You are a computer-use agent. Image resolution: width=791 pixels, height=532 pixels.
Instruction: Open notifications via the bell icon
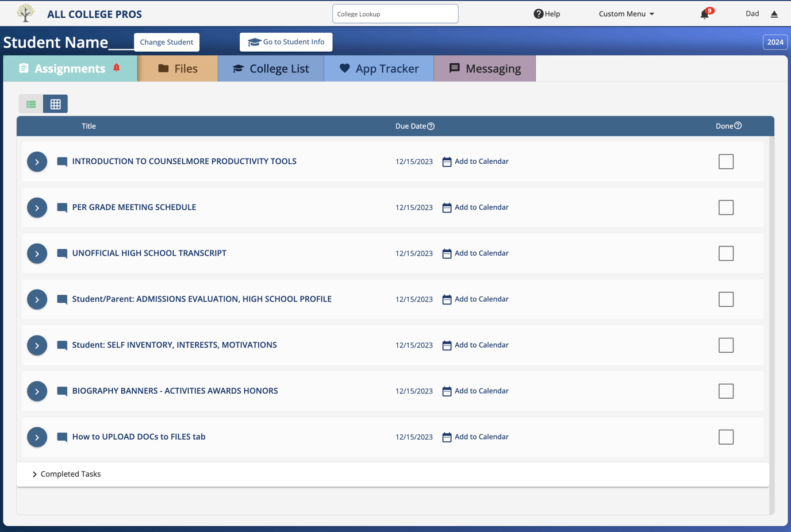pos(704,14)
